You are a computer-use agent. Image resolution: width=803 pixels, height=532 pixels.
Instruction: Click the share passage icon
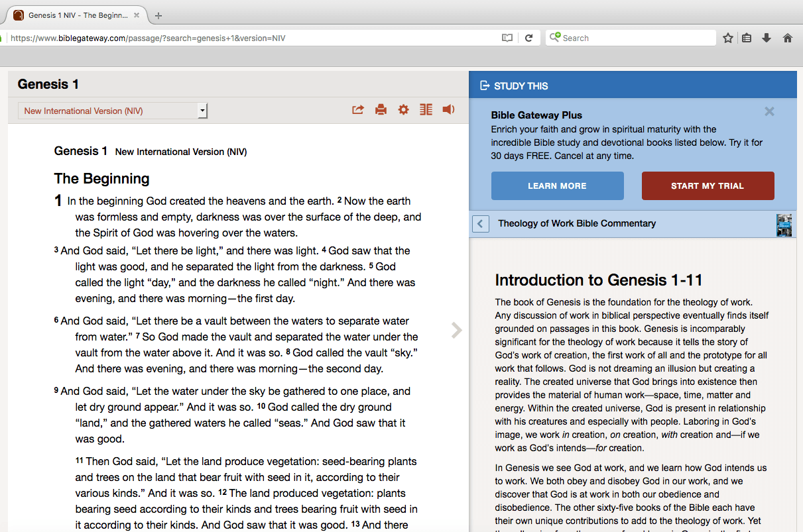pyautogui.click(x=358, y=110)
